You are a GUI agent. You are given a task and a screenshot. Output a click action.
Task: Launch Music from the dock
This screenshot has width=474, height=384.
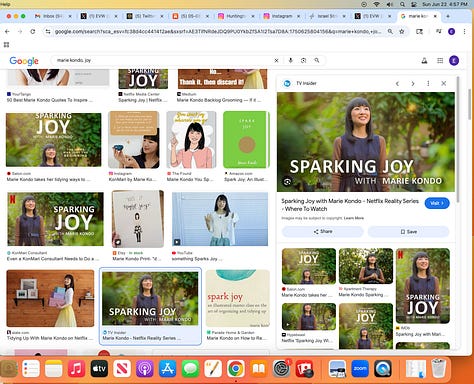pos(76,368)
